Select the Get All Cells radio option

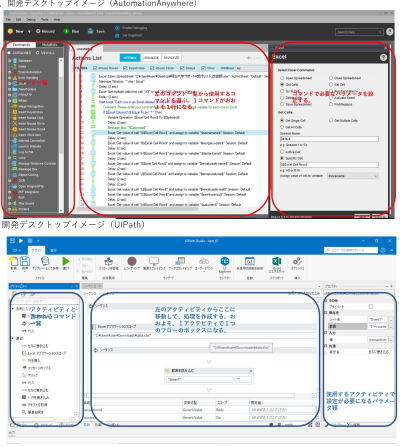(282, 127)
